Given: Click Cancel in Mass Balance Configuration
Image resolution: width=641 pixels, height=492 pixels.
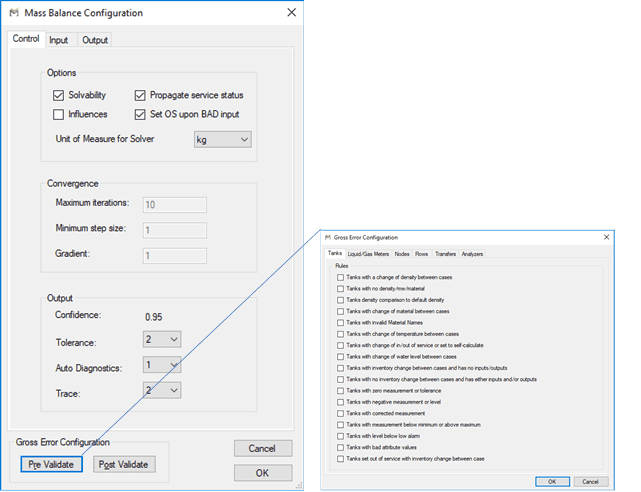Looking at the screenshot, I should click(x=263, y=449).
